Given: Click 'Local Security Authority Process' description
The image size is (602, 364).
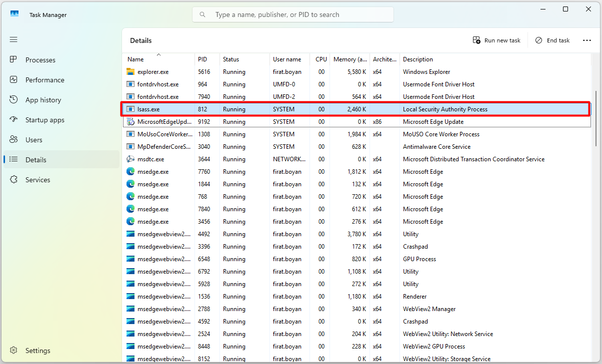Looking at the screenshot, I should coord(445,109).
